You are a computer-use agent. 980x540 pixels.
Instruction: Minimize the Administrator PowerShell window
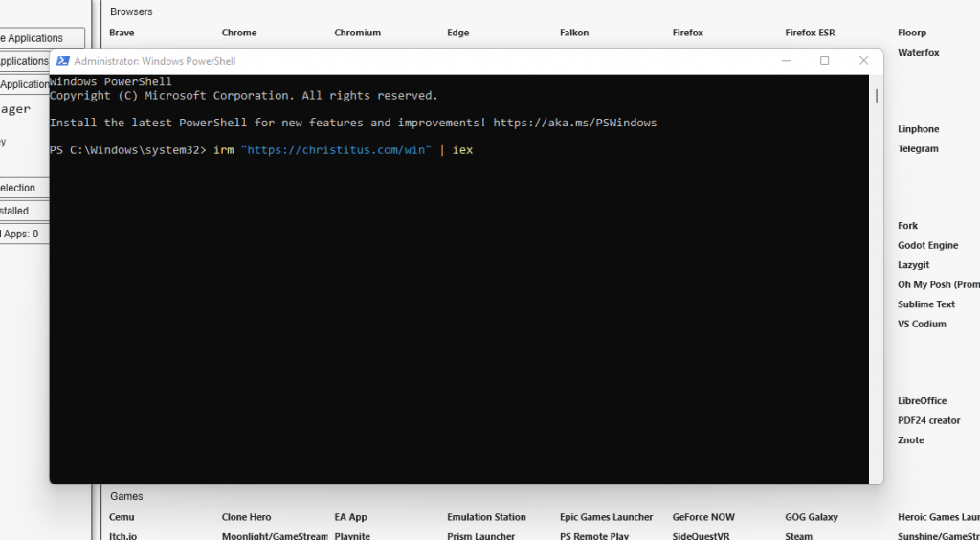[787, 60]
